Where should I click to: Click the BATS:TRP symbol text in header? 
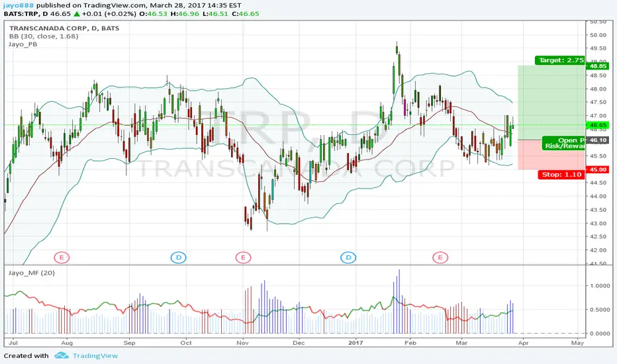click(21, 14)
